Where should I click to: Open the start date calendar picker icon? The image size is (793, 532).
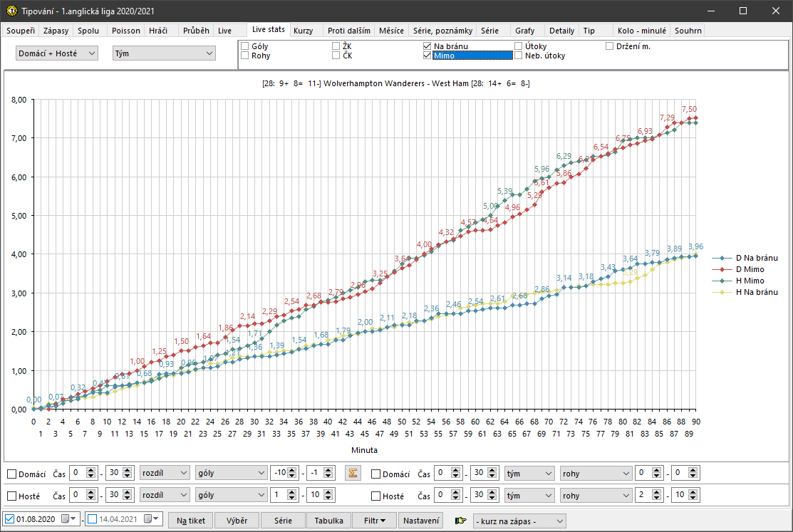tap(66, 520)
